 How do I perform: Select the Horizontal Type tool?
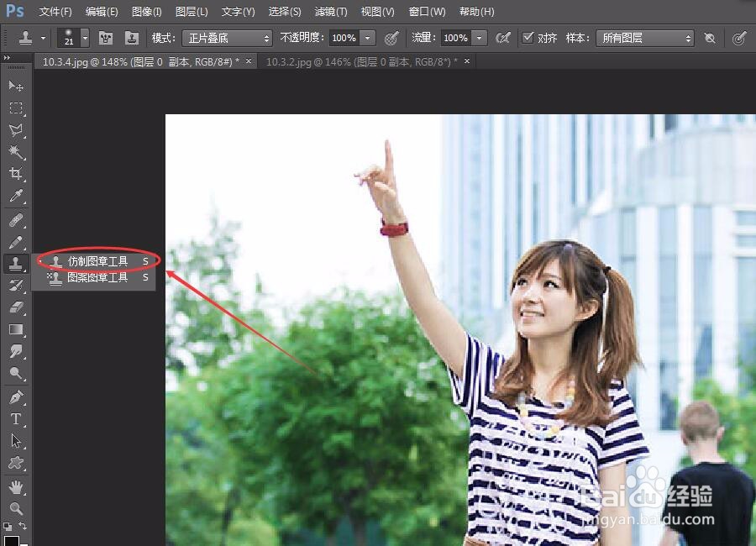(x=15, y=419)
